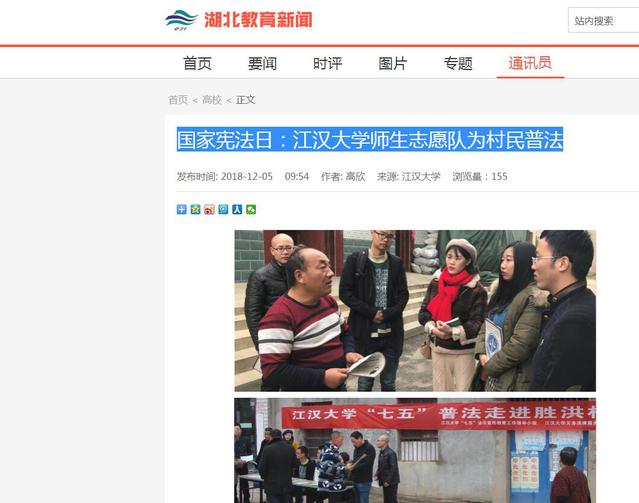Share article to QZone star icon
This screenshot has height=503, width=639.
(x=196, y=210)
